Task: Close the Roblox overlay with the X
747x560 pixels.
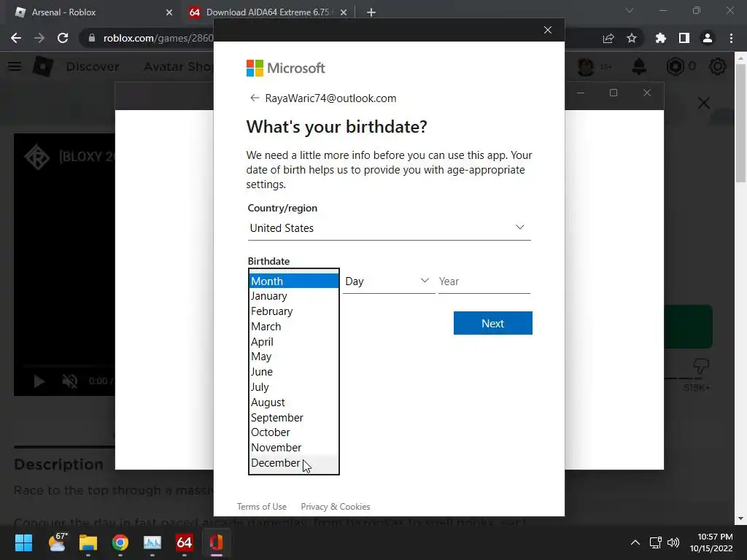Action: click(x=704, y=103)
